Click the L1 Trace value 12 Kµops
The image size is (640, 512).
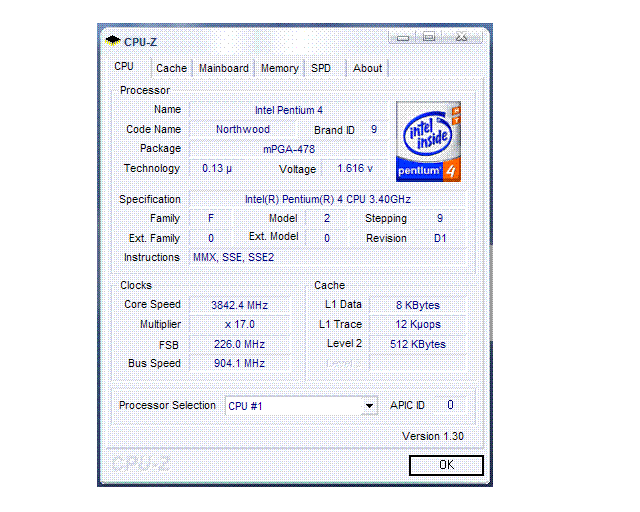(418, 324)
